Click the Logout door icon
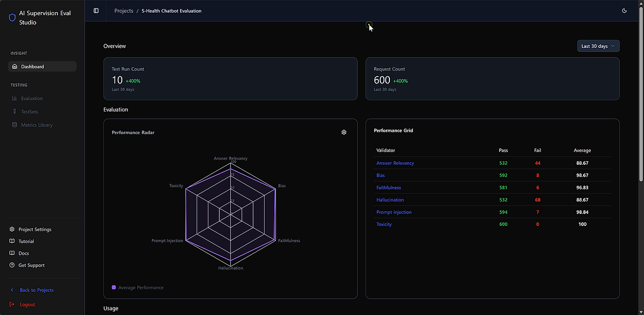The image size is (644, 315). click(12, 304)
